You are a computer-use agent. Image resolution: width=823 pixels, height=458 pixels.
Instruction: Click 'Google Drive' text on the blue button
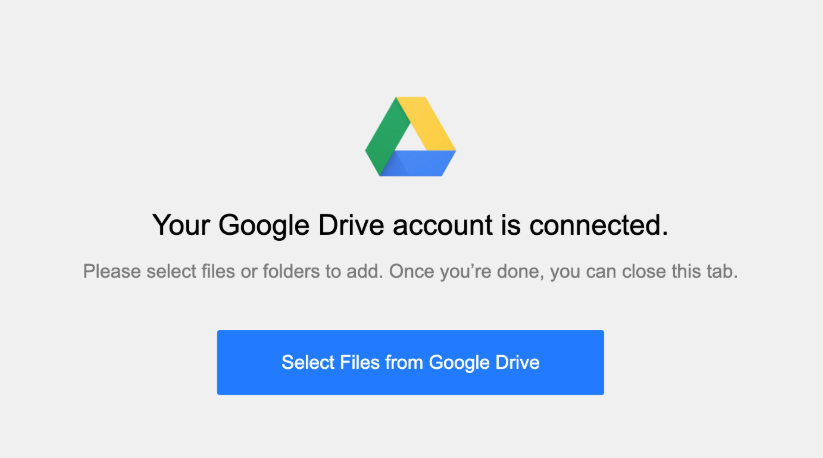pos(484,363)
